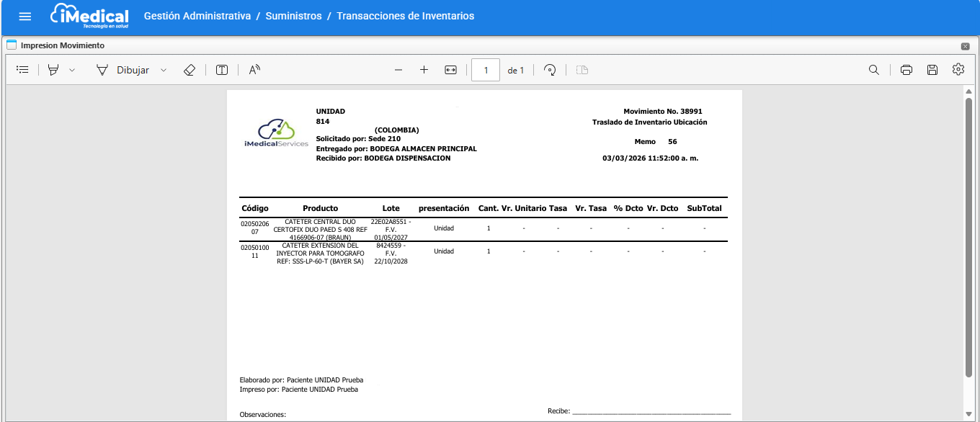This screenshot has height=422, width=980.
Task: Start the read aloud feature
Action: pyautogui.click(x=254, y=70)
